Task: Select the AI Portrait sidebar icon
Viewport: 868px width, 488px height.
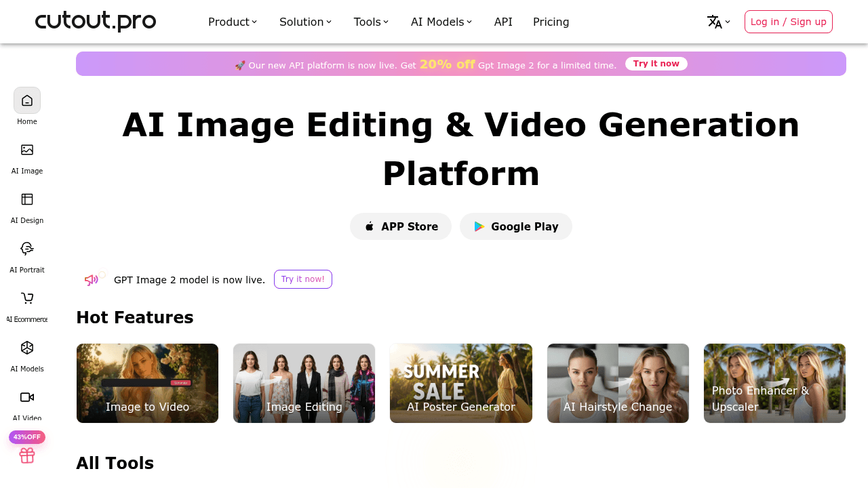Action: (27, 249)
